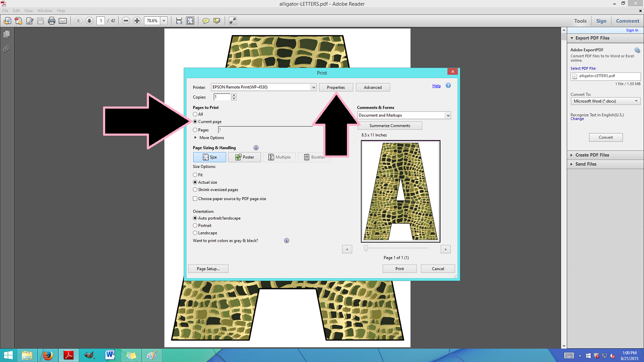The width and height of the screenshot is (644, 362).
Task: Select Auto portrait/landscape orientation
Action: [195, 218]
